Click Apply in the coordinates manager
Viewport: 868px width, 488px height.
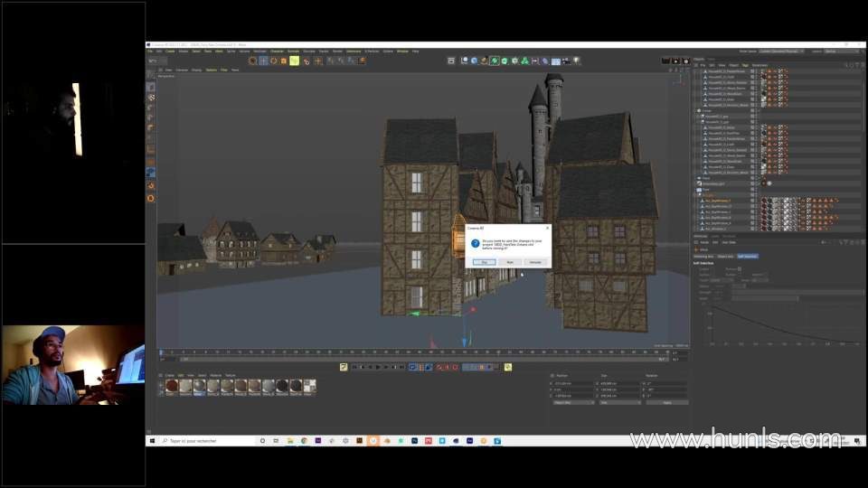click(667, 403)
